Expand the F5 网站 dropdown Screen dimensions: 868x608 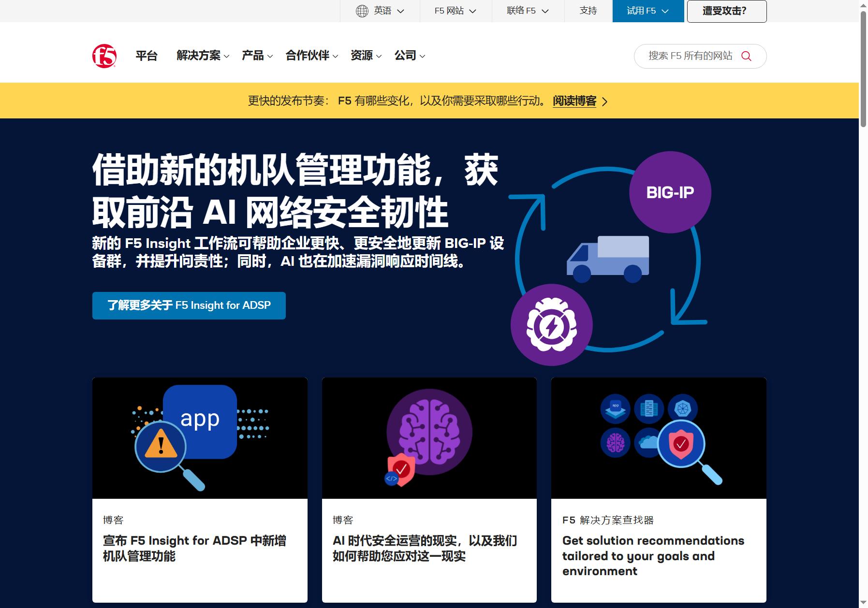(x=456, y=11)
